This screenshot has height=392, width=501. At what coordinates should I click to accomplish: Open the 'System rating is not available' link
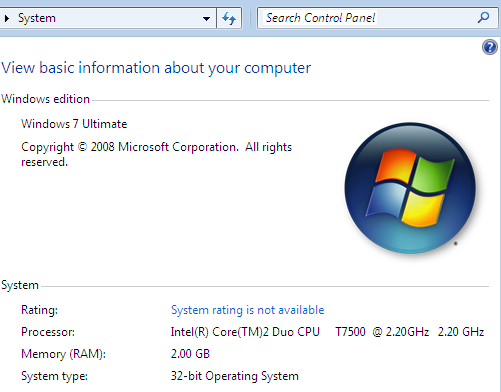[247, 310]
